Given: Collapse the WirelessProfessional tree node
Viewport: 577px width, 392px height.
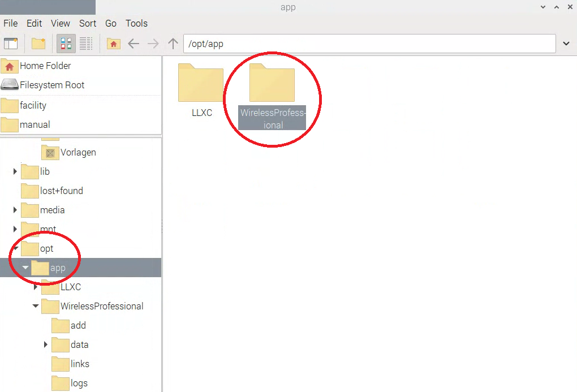Looking at the screenshot, I should pyautogui.click(x=35, y=306).
